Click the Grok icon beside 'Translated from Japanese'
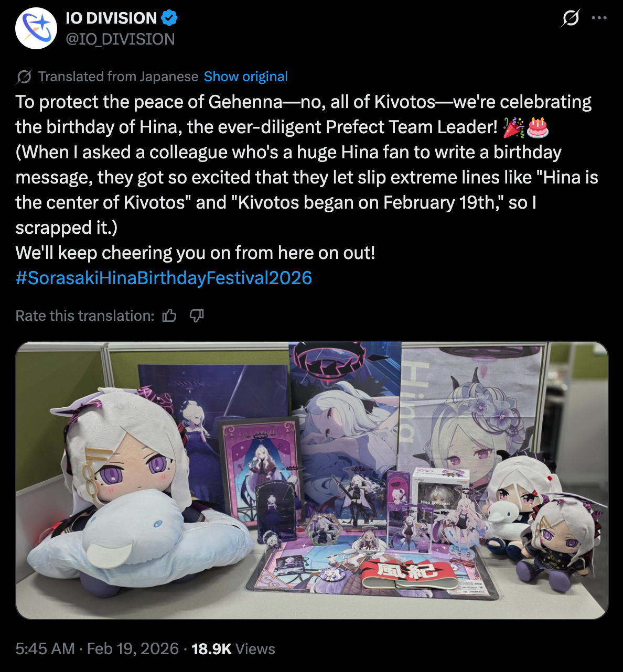 [24, 77]
